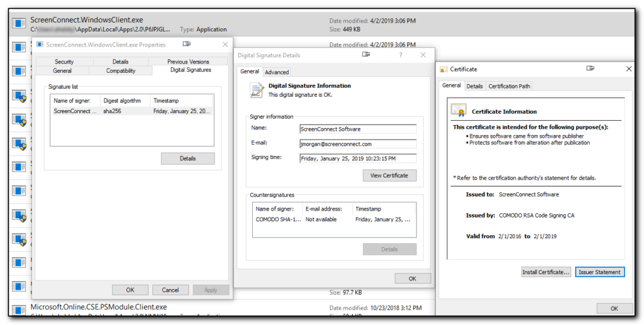Click the remote-session icon in Certificate title bar
This screenshot has width=644, height=325.
[x=590, y=68]
